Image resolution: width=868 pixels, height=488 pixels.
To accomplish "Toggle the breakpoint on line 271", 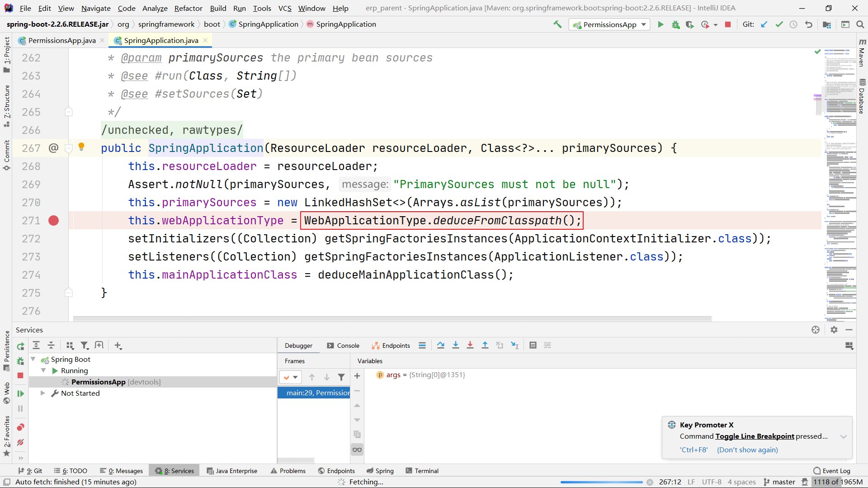I will coord(53,220).
